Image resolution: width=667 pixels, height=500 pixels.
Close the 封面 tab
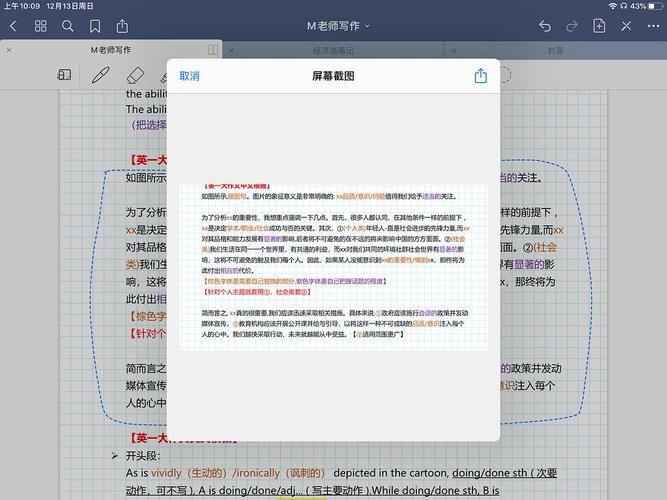click(x=453, y=51)
